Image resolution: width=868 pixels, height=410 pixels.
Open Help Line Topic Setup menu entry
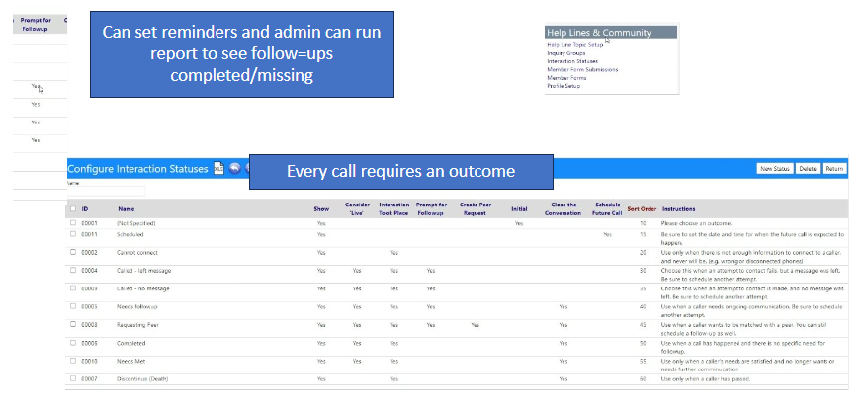point(574,45)
